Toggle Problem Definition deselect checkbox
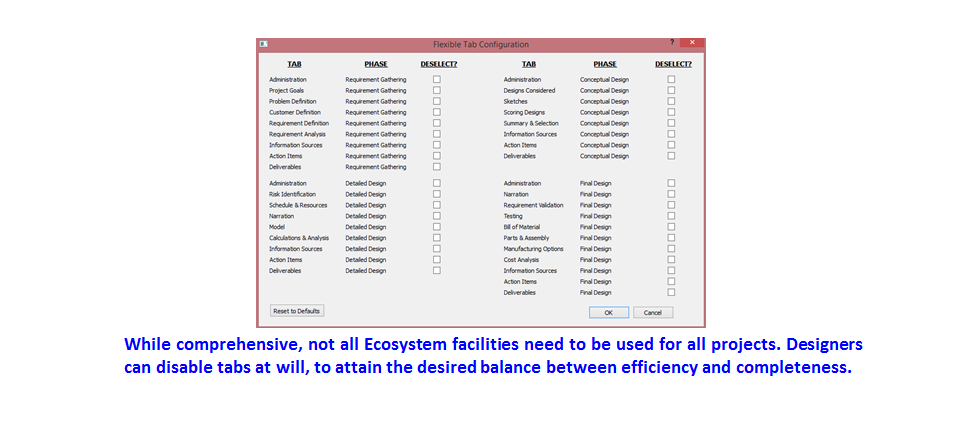The width and height of the screenshot is (970, 435). point(437,101)
